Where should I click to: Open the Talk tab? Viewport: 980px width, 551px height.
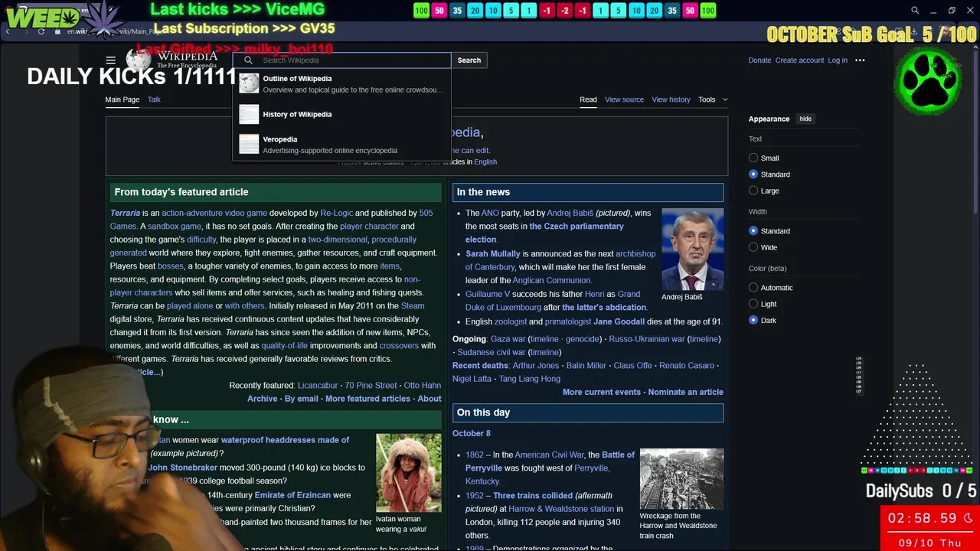[x=154, y=99]
